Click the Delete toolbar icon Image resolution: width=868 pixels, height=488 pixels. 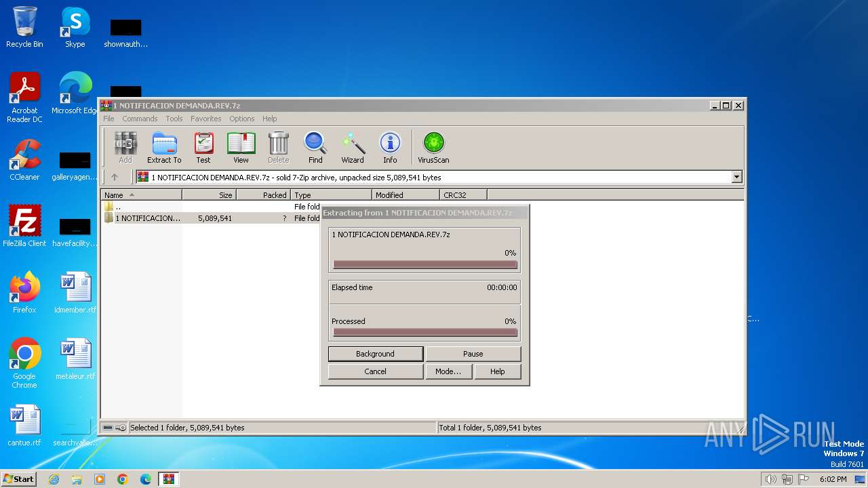pos(278,148)
